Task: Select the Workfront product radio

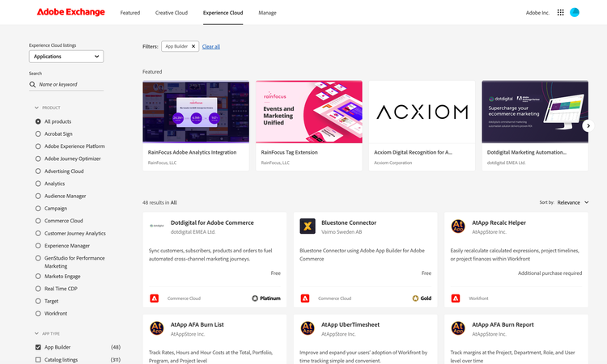Action: coord(38,313)
